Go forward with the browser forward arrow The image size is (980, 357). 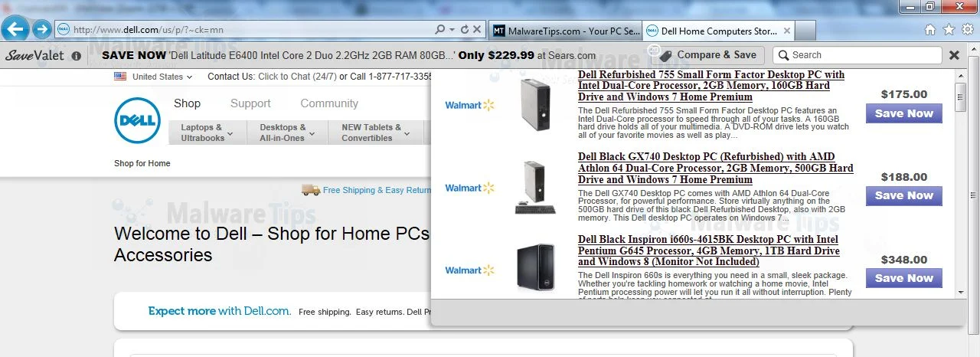(x=41, y=30)
